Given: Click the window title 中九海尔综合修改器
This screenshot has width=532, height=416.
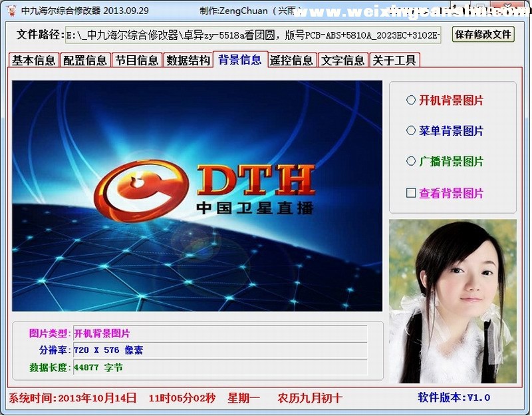Looking at the screenshot, I should click(x=61, y=11).
